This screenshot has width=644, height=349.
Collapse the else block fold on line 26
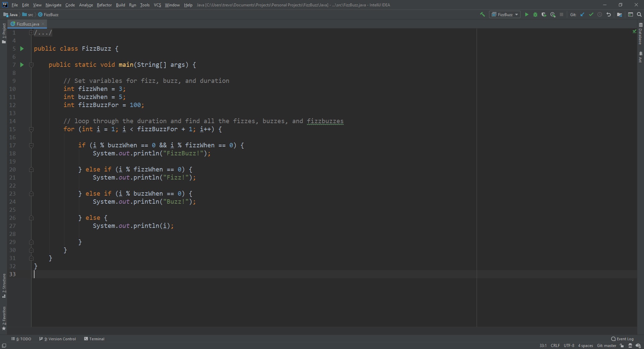pyautogui.click(x=31, y=218)
